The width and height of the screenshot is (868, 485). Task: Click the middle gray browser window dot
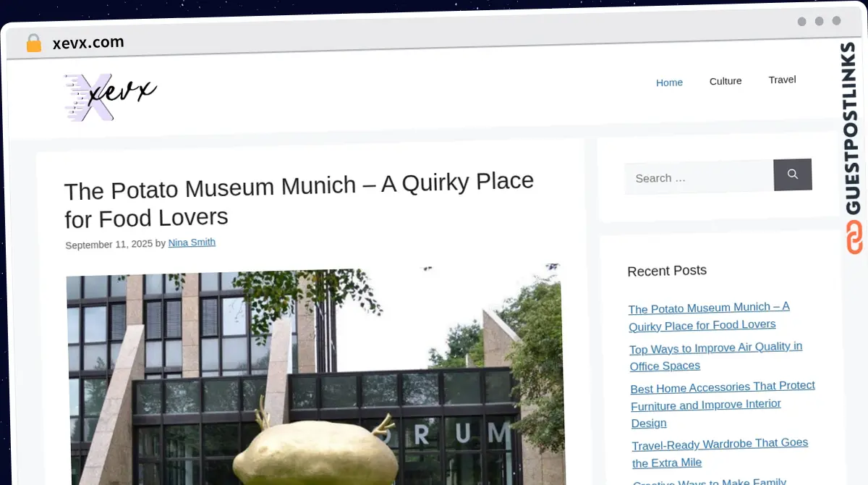tap(820, 22)
